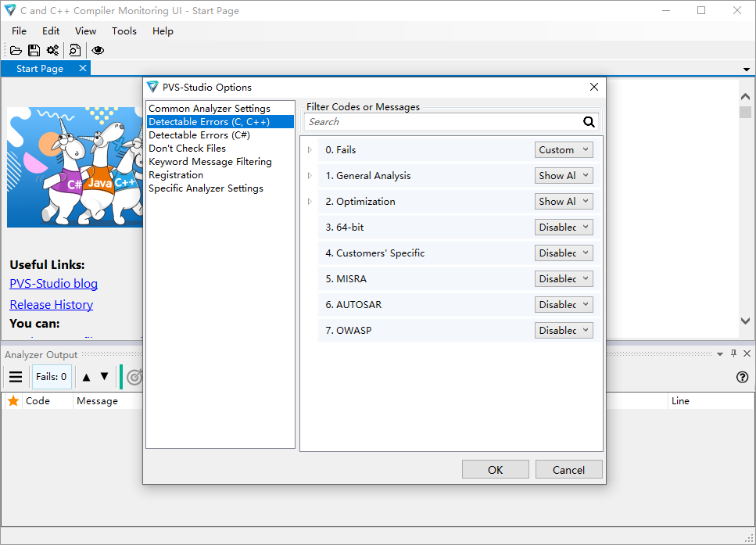This screenshot has height=545, width=756.
Task: Click the hamburger menu in Analyzer Output
Action: click(x=16, y=377)
